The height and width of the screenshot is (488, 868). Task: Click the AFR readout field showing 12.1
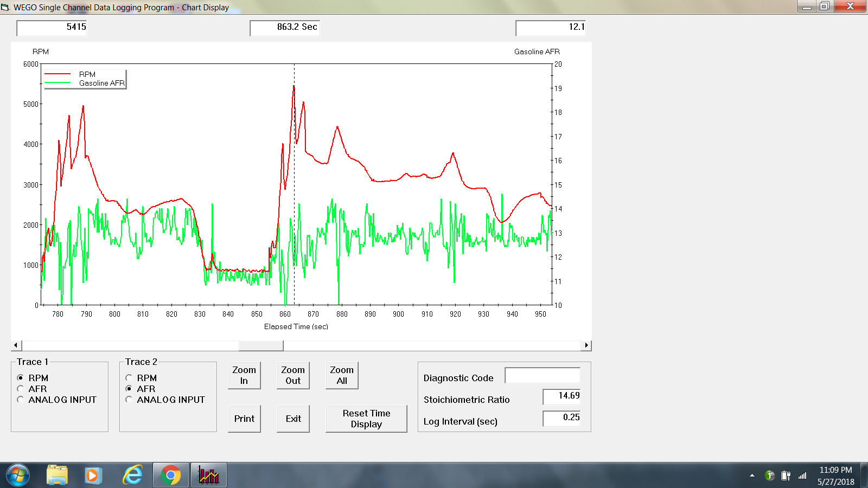[551, 28]
